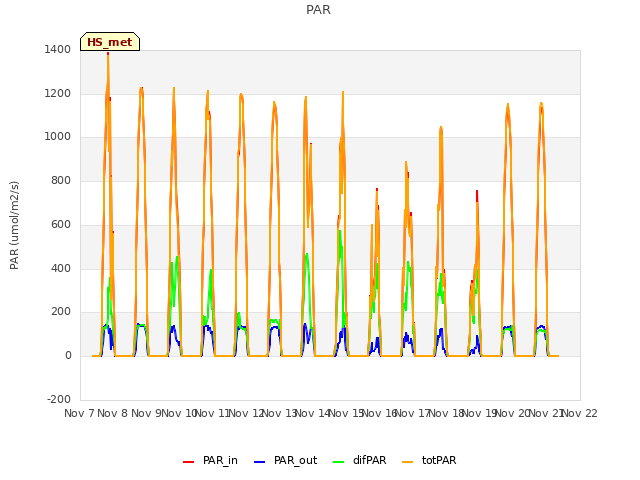Click the Nov 8 x-axis label
Image resolution: width=640 pixels, height=480 pixels.
coord(113,413)
